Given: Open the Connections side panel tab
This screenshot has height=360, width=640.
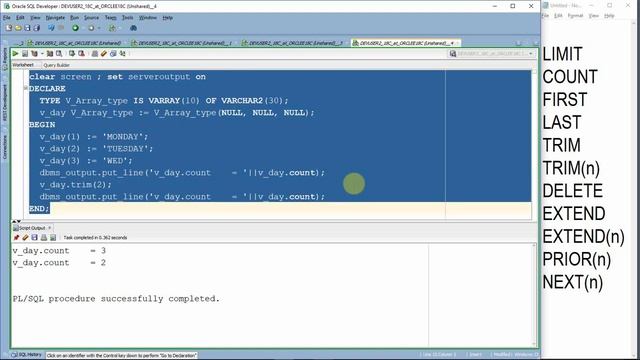Looking at the screenshot, I should click(5, 146).
